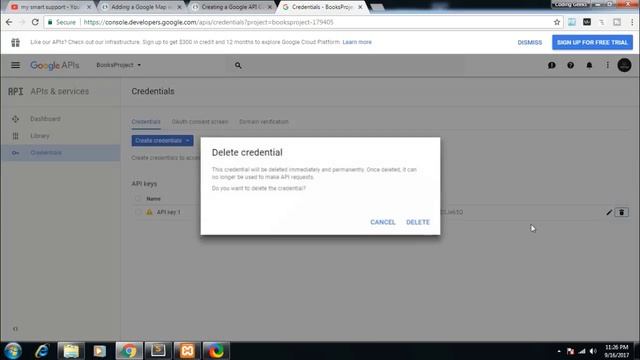Switch to OAuth consent screen tab
640x360 pixels.
click(200, 122)
